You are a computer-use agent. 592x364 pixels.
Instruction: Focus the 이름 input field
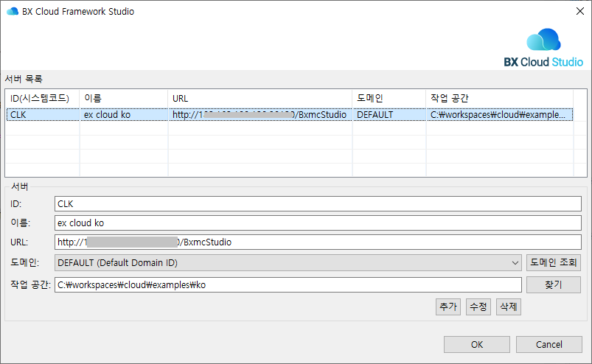click(318, 223)
